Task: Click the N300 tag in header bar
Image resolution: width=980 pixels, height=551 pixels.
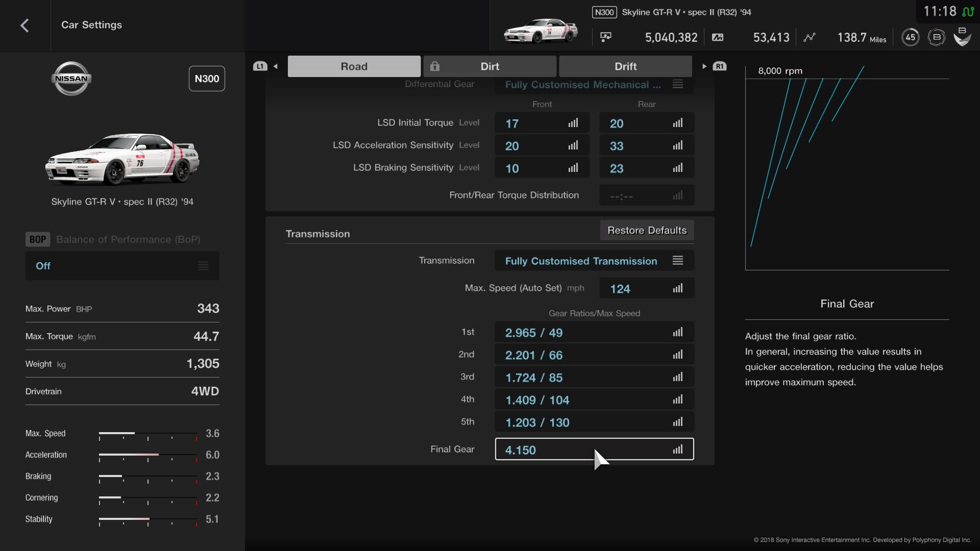Action: pyautogui.click(x=604, y=12)
